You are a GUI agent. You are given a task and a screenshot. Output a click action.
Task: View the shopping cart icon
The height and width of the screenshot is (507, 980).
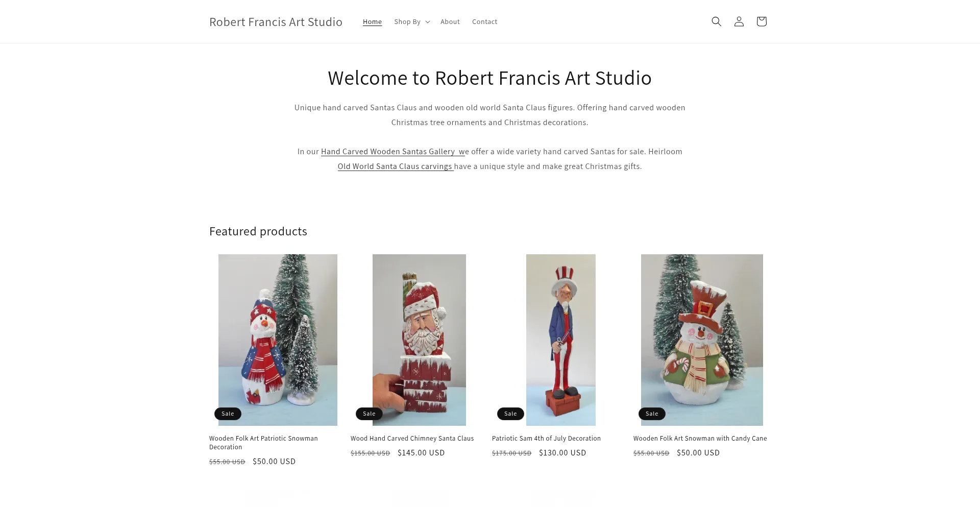tap(761, 21)
